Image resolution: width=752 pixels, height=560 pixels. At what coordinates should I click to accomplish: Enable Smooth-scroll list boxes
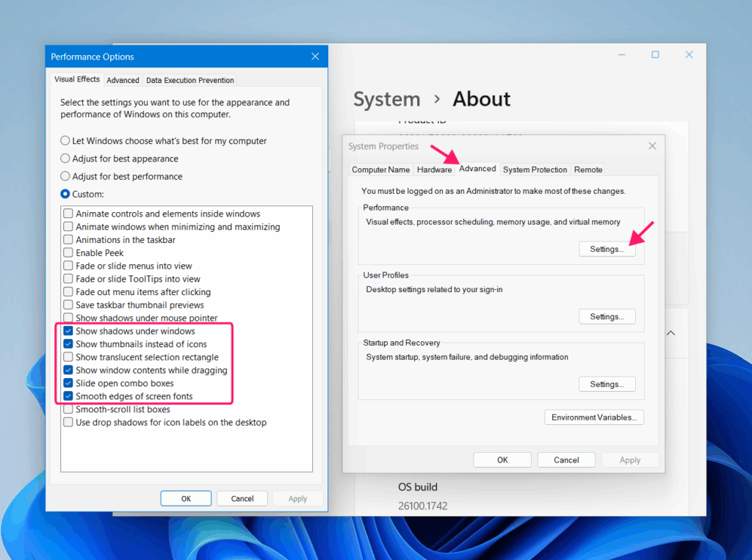pyautogui.click(x=68, y=409)
